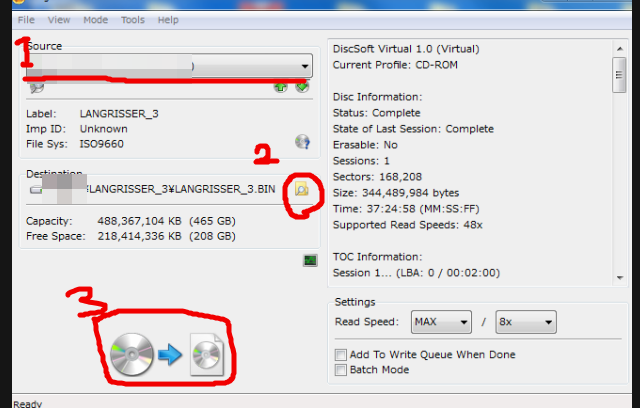
Task: Click the green down-arrow eject tray icon
Action: click(302, 86)
